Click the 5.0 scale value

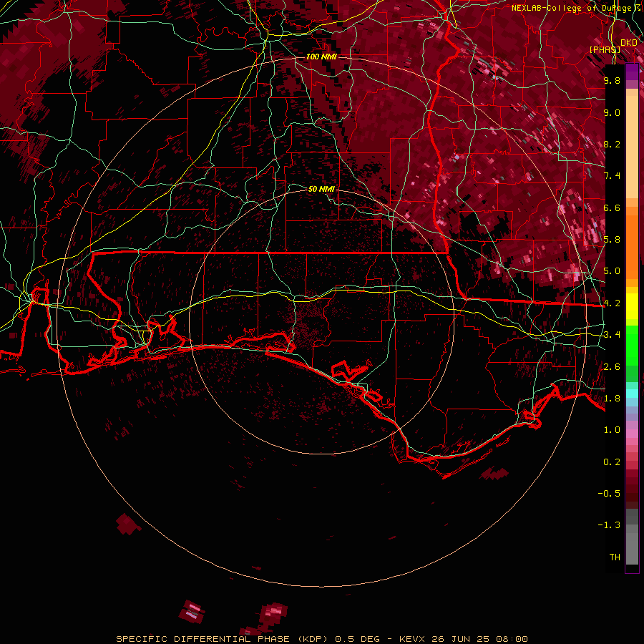612,271
